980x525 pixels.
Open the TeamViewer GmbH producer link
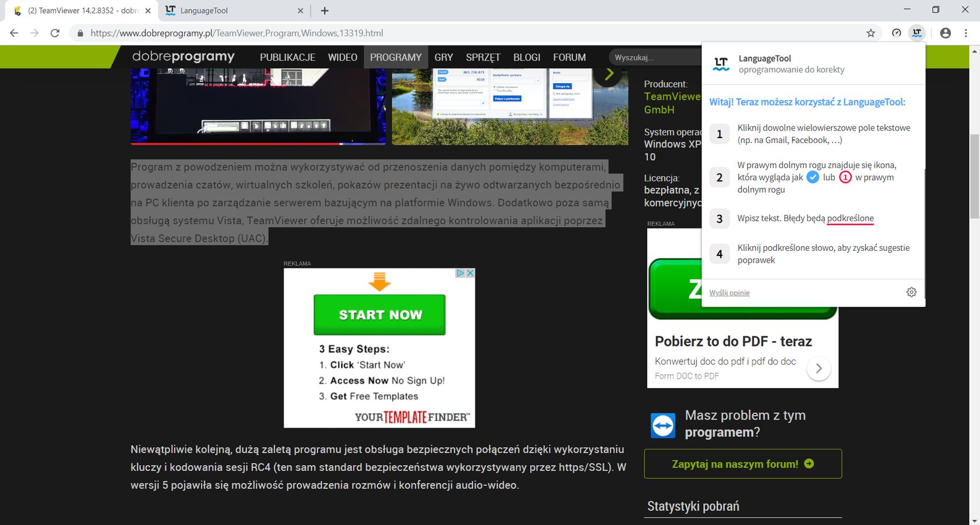tap(672, 103)
